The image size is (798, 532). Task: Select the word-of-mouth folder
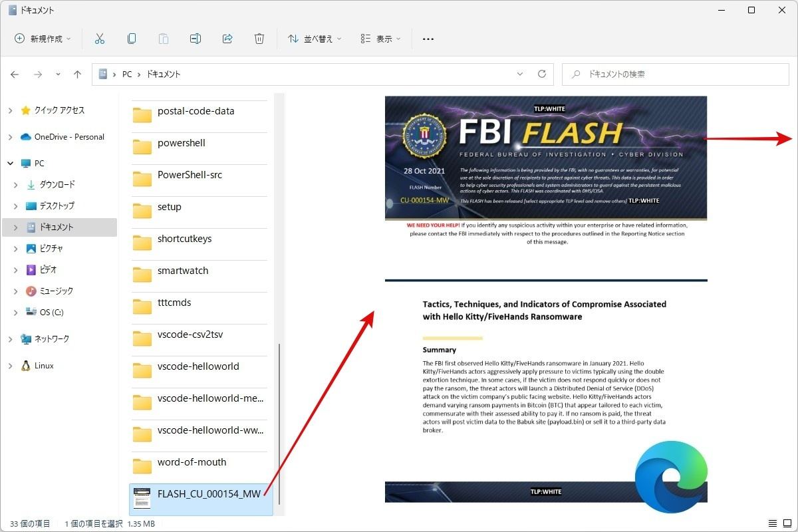click(x=199, y=465)
